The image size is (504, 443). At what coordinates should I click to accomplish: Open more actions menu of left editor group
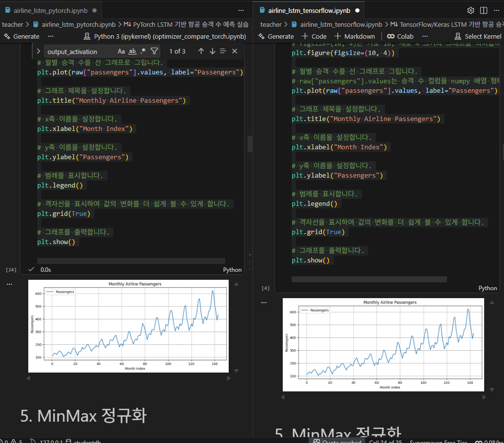pyautogui.click(x=241, y=10)
